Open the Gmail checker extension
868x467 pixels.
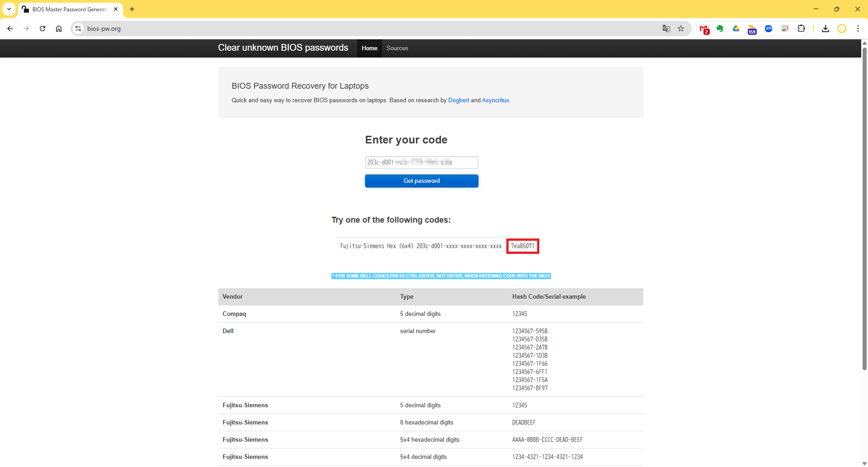[x=704, y=29]
